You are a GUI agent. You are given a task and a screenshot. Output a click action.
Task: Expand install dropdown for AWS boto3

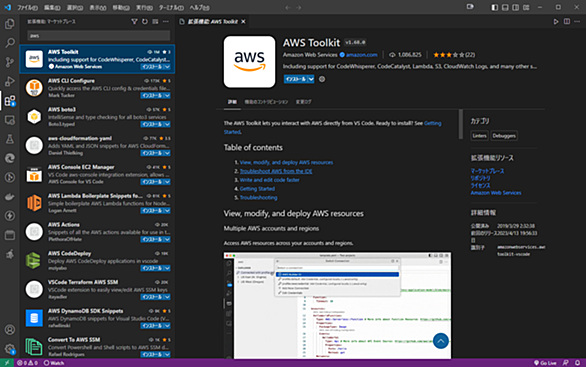click(167, 124)
